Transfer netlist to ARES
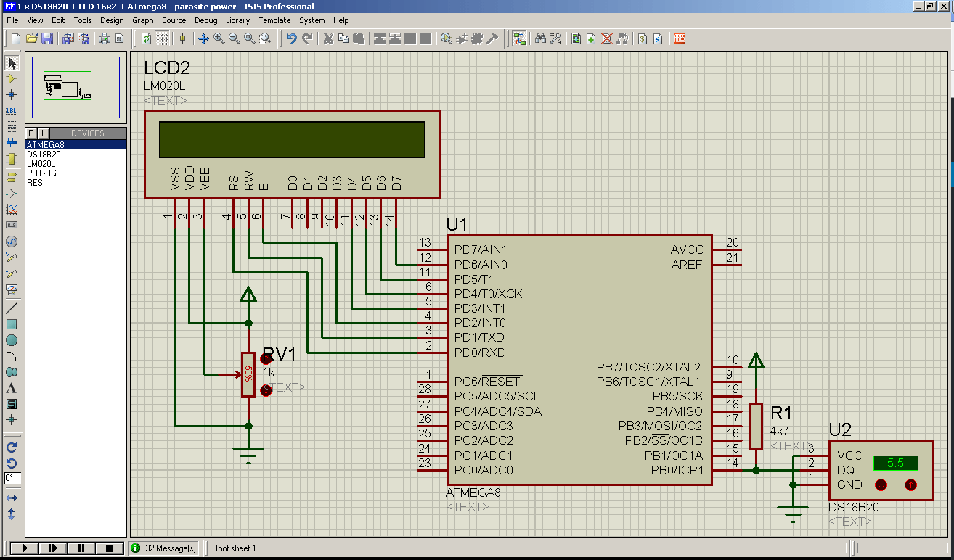 [x=680, y=38]
